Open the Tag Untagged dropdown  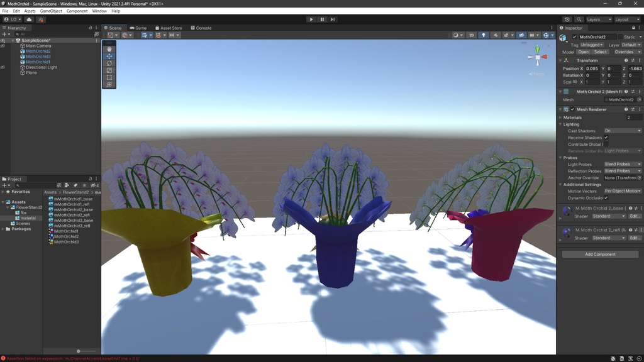592,45
